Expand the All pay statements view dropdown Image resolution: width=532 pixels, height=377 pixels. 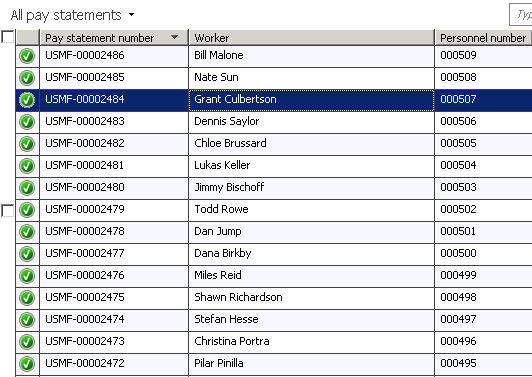coord(131,15)
